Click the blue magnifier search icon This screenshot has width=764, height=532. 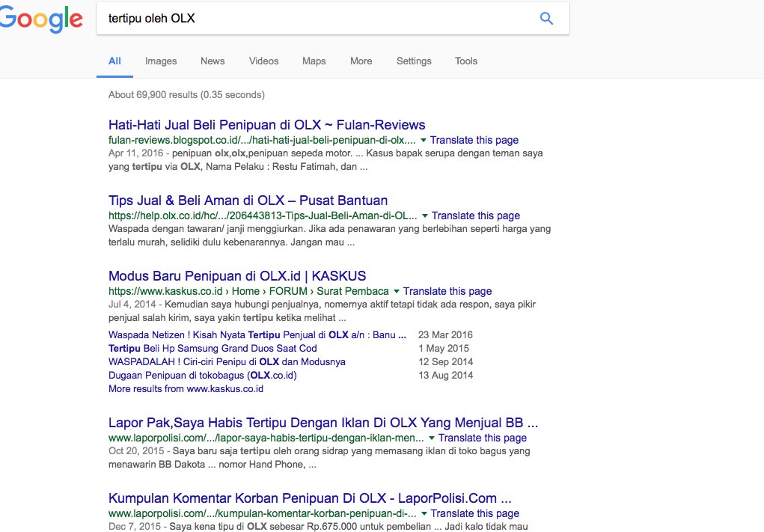point(546,19)
